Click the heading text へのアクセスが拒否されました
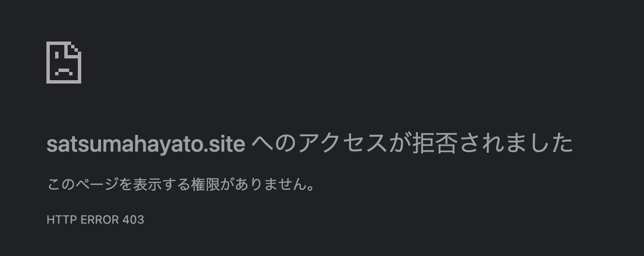 (x=412, y=143)
